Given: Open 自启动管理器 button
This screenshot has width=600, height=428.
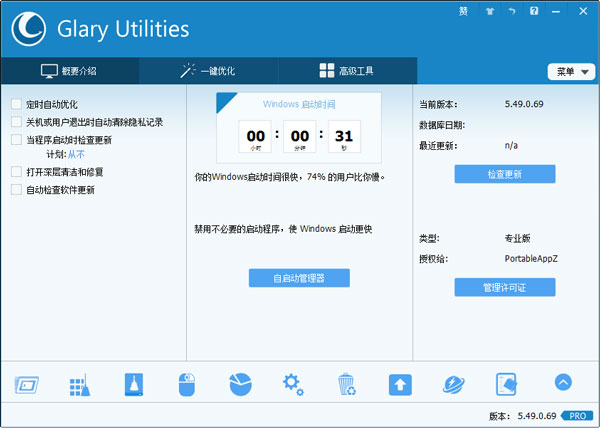Looking at the screenshot, I should point(299,278).
